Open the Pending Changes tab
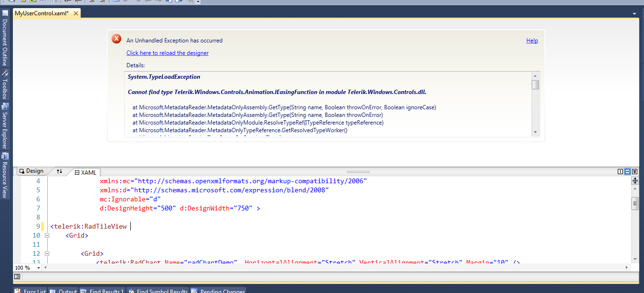This screenshot has width=644, height=293. [219, 290]
